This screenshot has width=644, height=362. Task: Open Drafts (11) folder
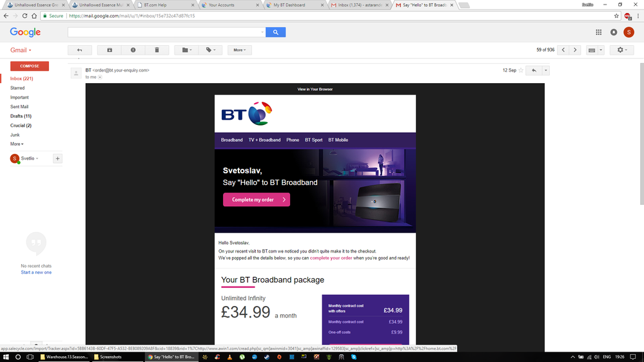click(21, 116)
